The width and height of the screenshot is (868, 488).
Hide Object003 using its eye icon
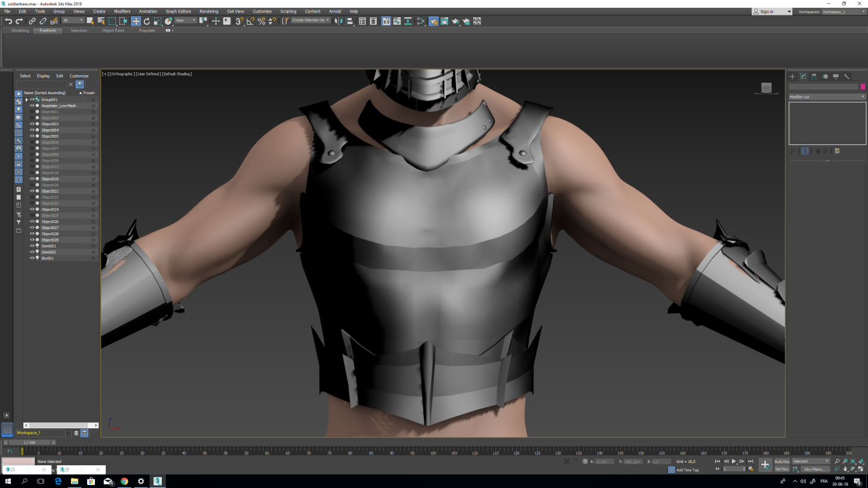pyautogui.click(x=32, y=124)
